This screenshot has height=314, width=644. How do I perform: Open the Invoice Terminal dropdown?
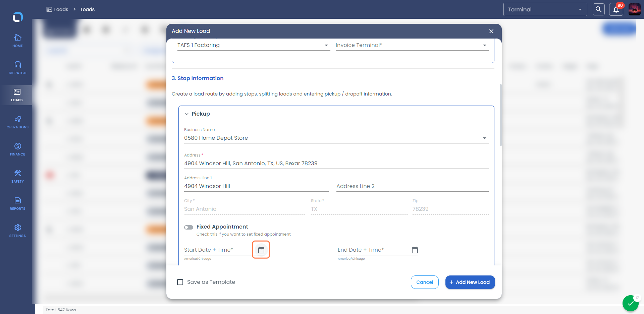pos(412,45)
